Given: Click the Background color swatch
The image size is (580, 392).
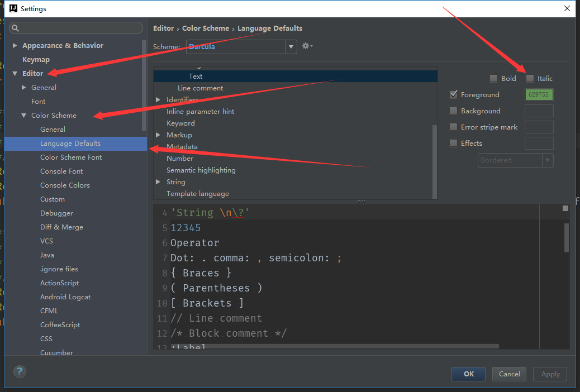Looking at the screenshot, I should pos(539,111).
